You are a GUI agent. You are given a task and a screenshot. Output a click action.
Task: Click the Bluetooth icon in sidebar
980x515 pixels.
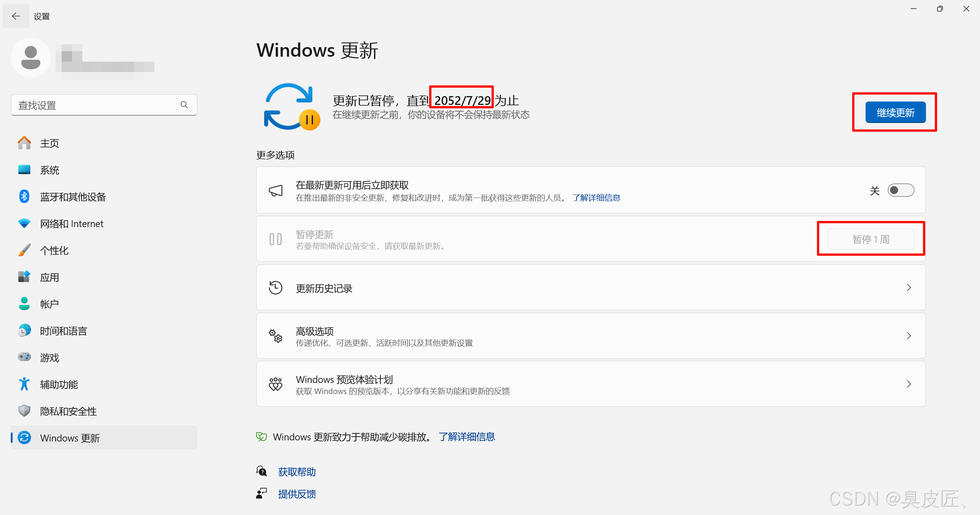(x=24, y=196)
